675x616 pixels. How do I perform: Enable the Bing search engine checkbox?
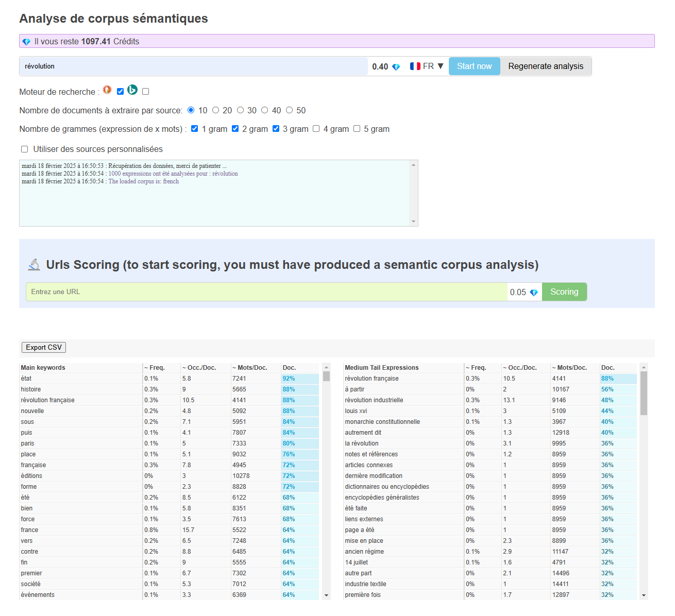pos(146,92)
